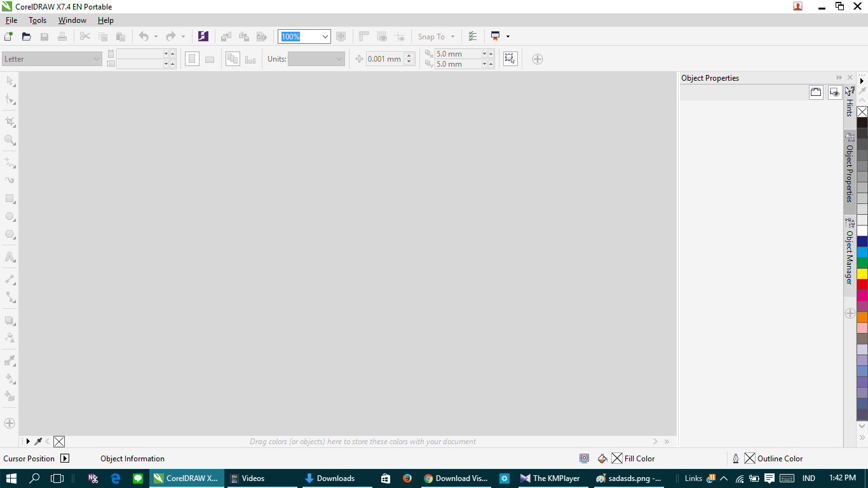Toggle the Current Page layout button

point(250,59)
